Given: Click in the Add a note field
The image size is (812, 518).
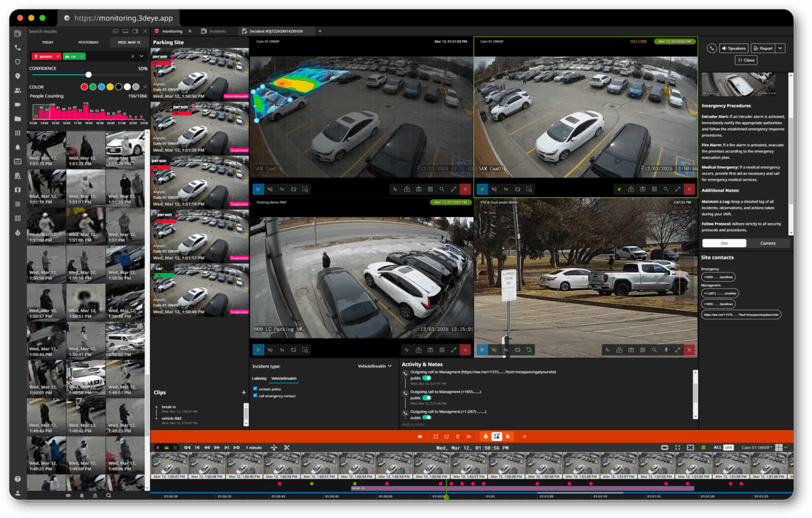Looking at the screenshot, I should (545, 424).
